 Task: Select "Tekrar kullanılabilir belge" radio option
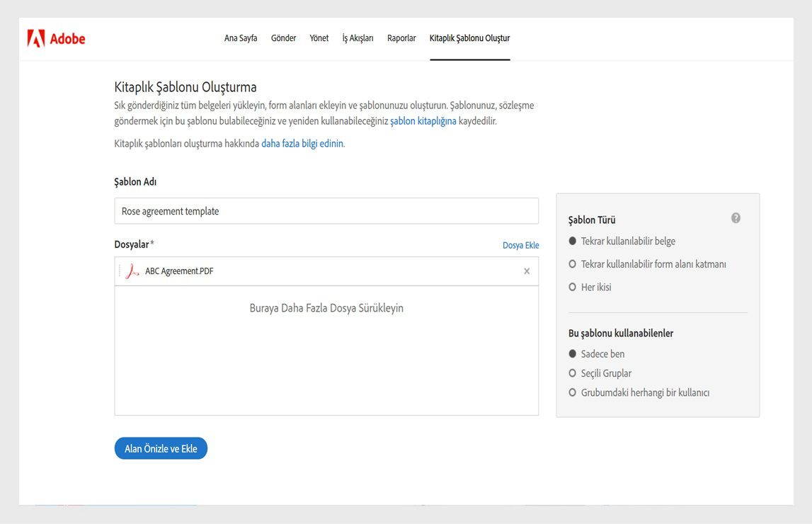coord(573,241)
